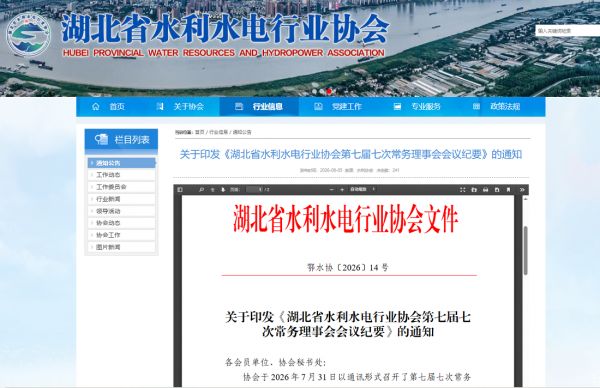Zoom in the PDF with plus

coord(342,190)
